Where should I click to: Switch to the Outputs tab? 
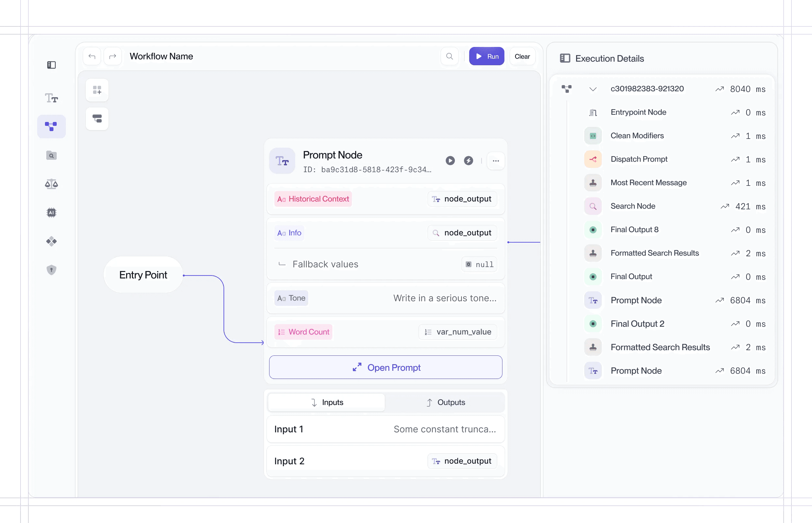(445, 402)
